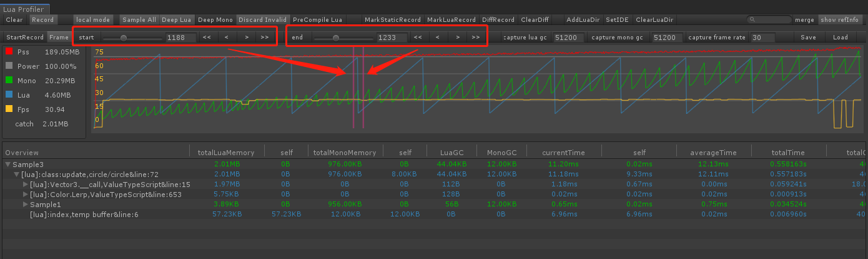Screen dimensions: 868x259
Task: Toggle the Frame button
Action: (59, 38)
